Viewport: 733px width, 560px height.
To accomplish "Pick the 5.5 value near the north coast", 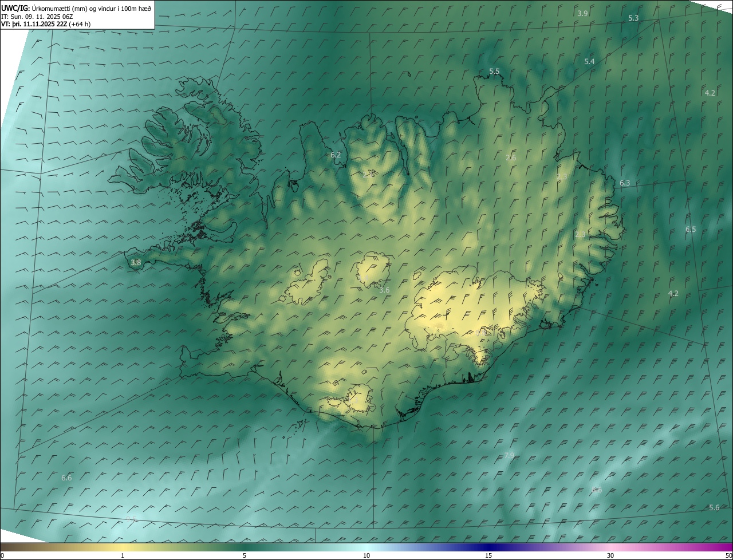I will point(494,71).
